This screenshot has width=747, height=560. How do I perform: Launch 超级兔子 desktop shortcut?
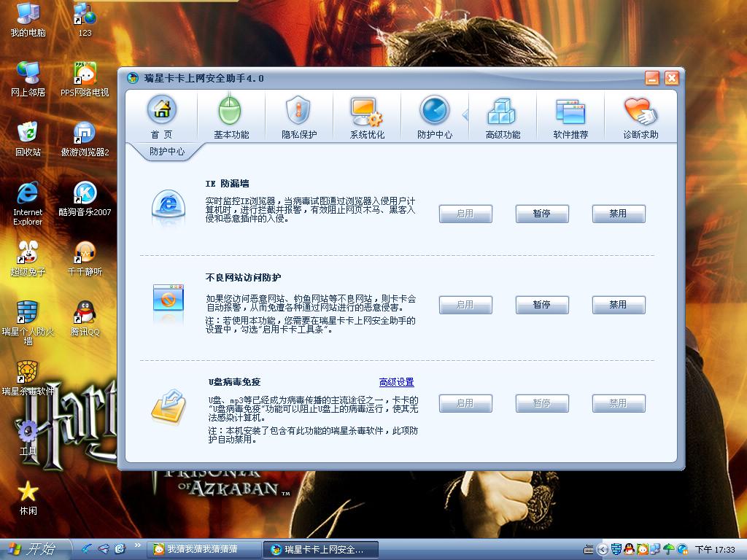(x=28, y=259)
